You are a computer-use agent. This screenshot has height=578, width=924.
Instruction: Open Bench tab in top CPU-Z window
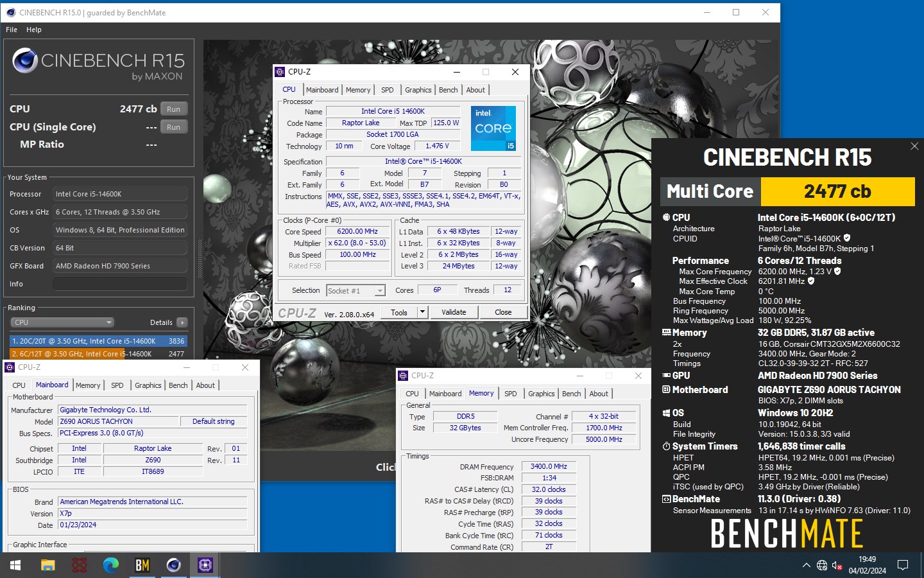pyautogui.click(x=449, y=90)
